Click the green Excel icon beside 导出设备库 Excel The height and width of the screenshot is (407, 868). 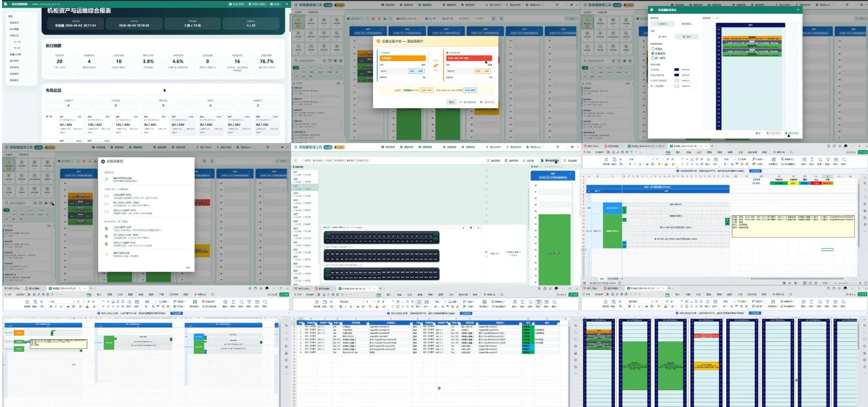(106, 228)
